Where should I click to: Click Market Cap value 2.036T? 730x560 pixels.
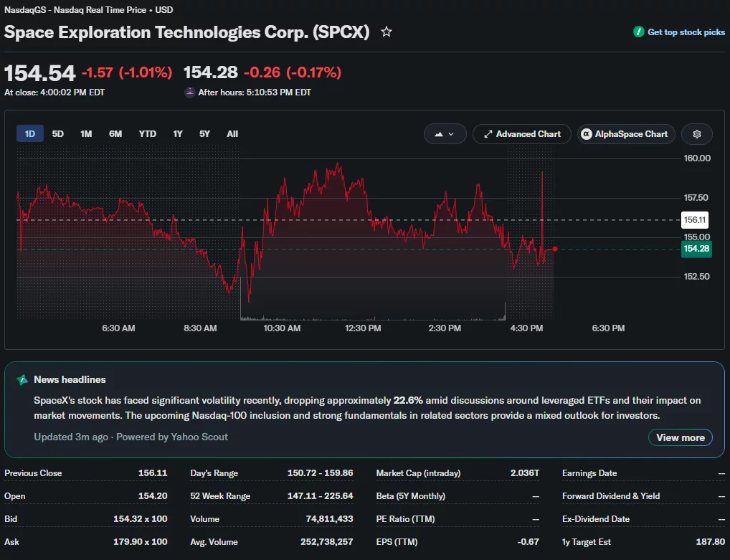coord(525,473)
